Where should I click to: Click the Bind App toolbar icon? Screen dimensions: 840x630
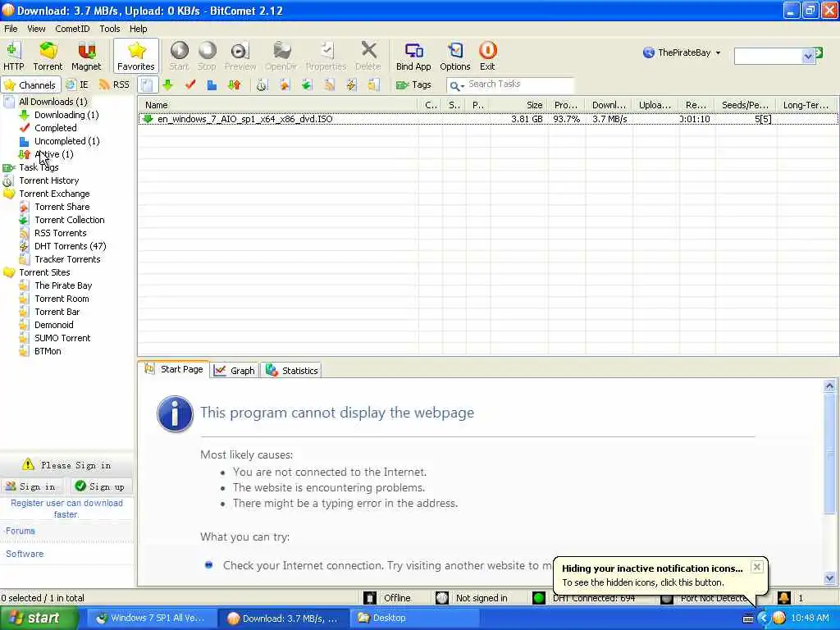(x=413, y=56)
